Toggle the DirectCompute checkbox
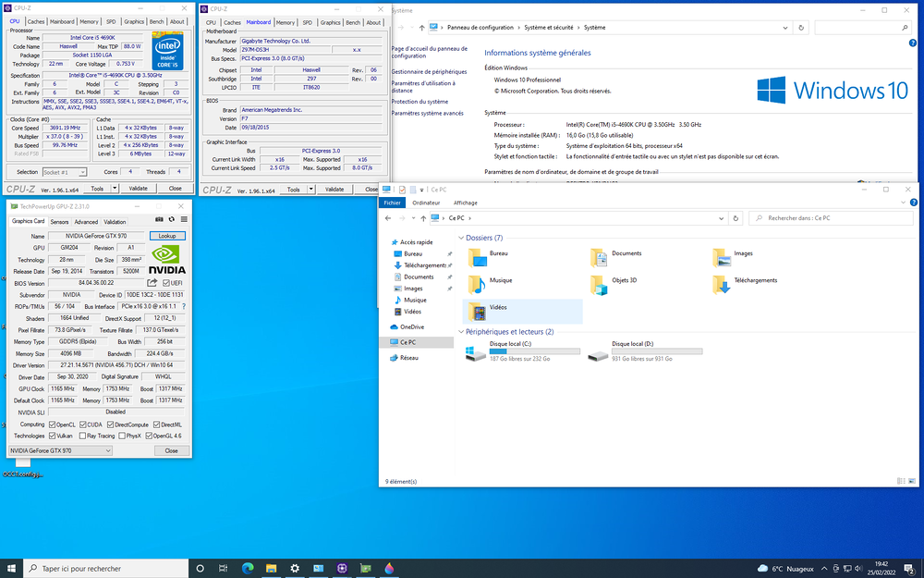 coord(110,424)
